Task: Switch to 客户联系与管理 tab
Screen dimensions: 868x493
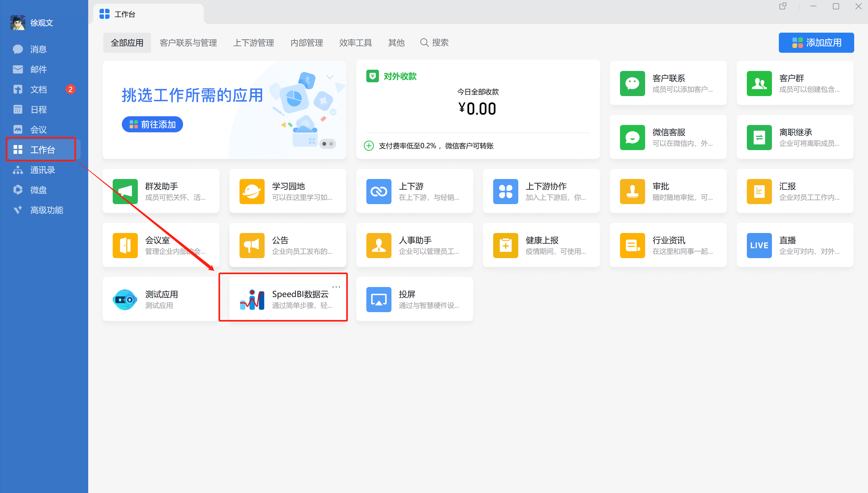Action: coord(188,43)
